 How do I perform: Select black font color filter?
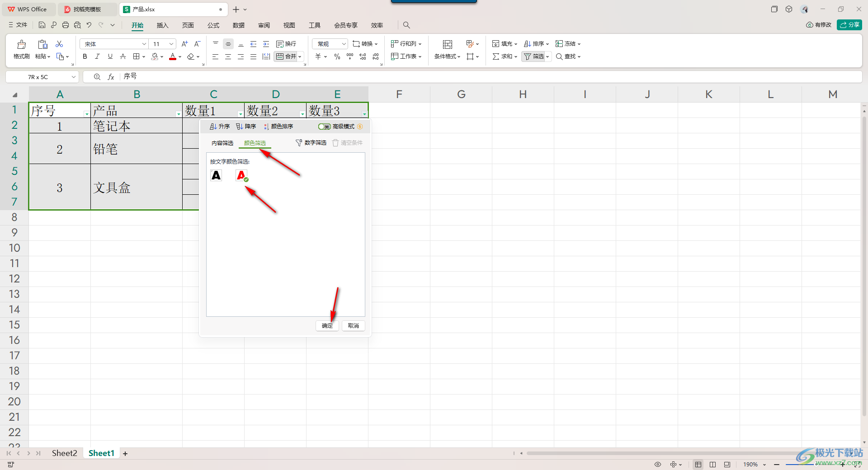tap(216, 175)
